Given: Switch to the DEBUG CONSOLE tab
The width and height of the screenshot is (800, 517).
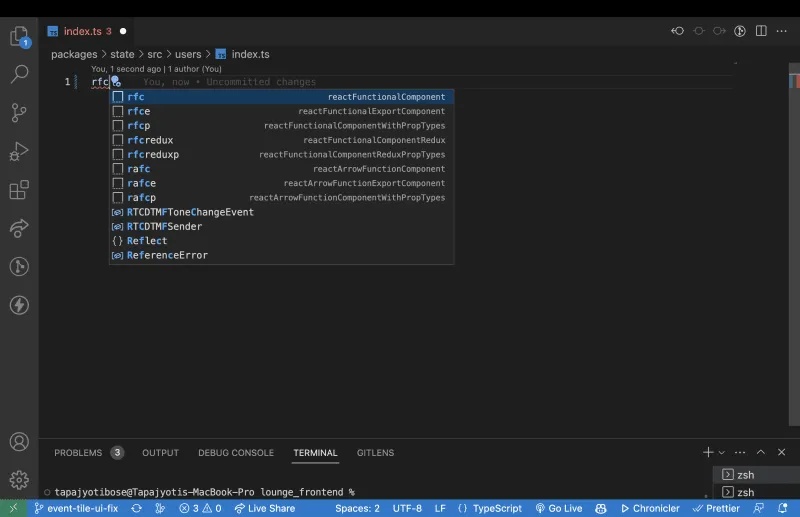Looking at the screenshot, I should tap(236, 453).
